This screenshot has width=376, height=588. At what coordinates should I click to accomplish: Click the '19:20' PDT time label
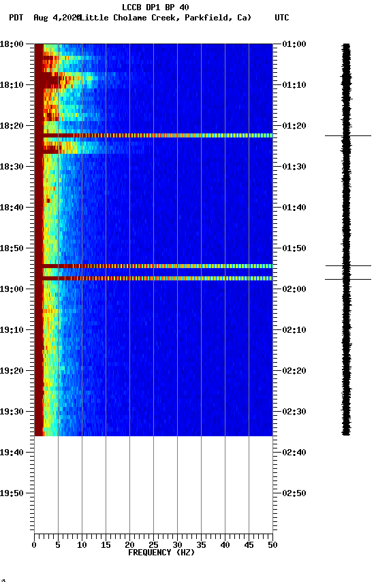coord(12,371)
